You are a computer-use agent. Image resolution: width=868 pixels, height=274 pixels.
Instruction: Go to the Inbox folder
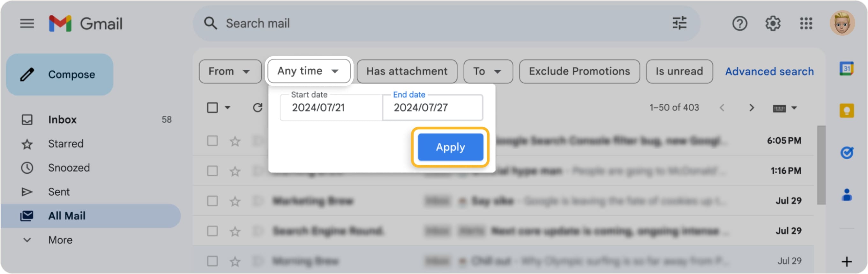[x=62, y=119]
